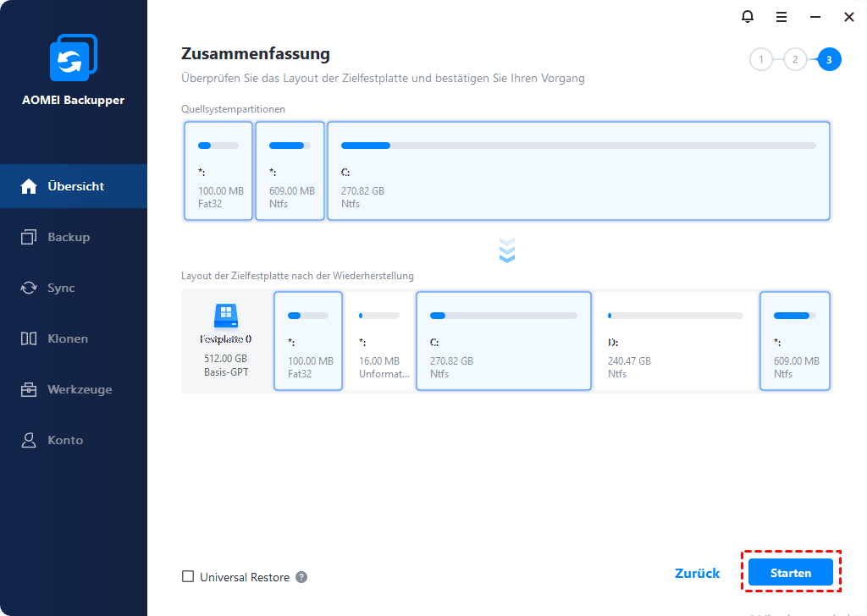The image size is (867, 616).
Task: Enable the Universal Restore checkbox
Action: click(x=188, y=577)
